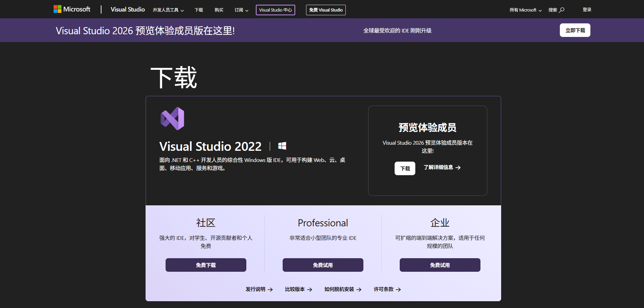644x308 pixels.
Task: Click the large 下载 page heading
Action: 174,78
